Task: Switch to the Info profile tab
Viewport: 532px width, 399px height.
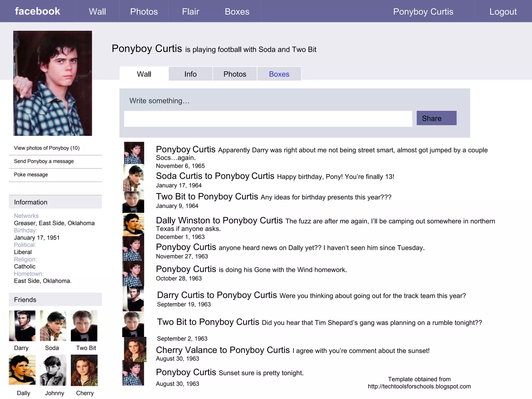Action: [x=190, y=74]
